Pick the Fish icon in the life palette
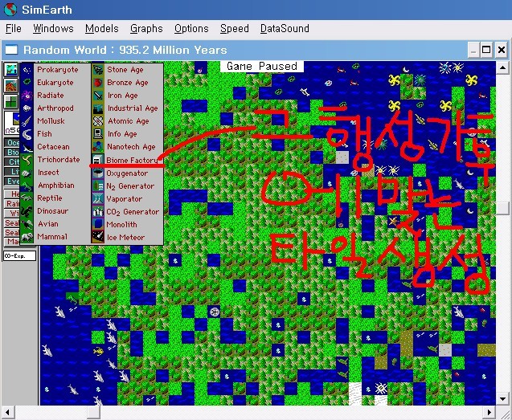The height and width of the screenshot is (420, 512). coord(27,134)
